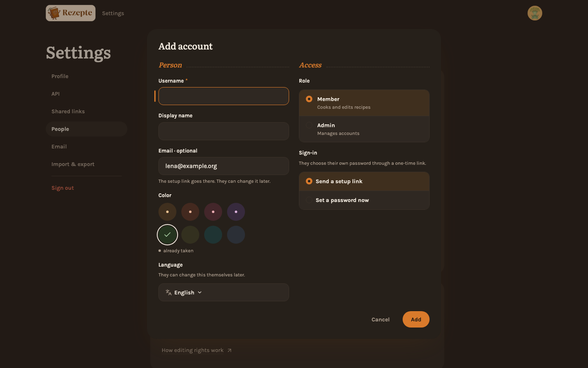Choose Set a password now option
Screen dimensions: 588x368
tap(364, 200)
